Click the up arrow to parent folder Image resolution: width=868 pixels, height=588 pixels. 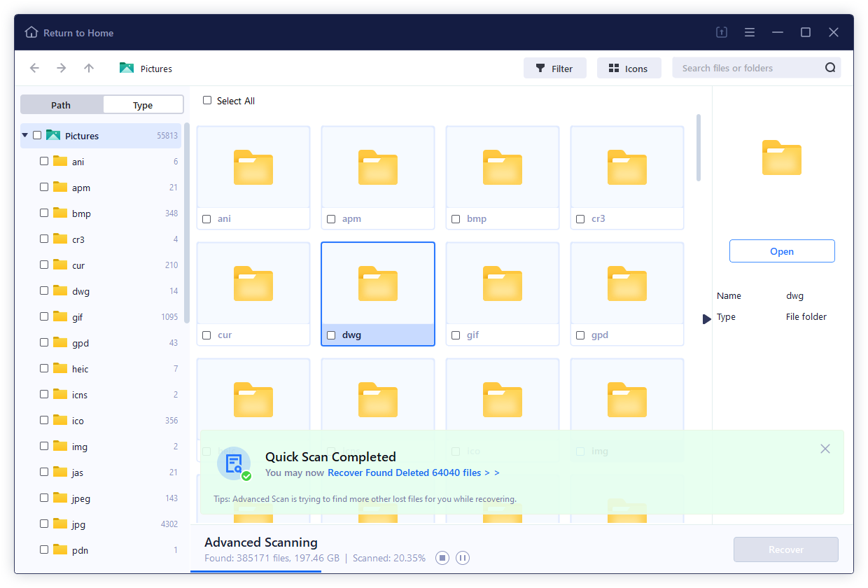pyautogui.click(x=89, y=68)
